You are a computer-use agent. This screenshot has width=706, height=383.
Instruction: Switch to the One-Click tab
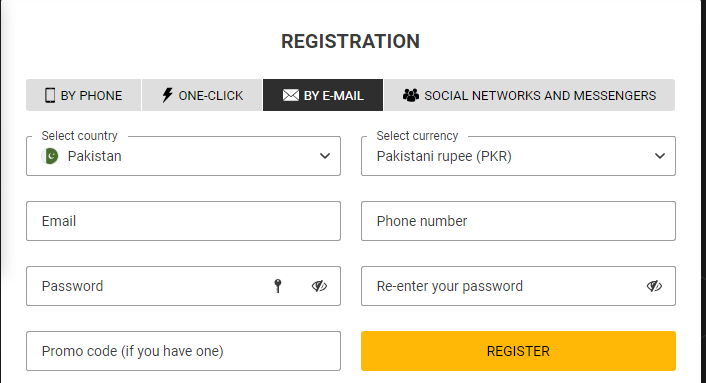[x=202, y=95]
